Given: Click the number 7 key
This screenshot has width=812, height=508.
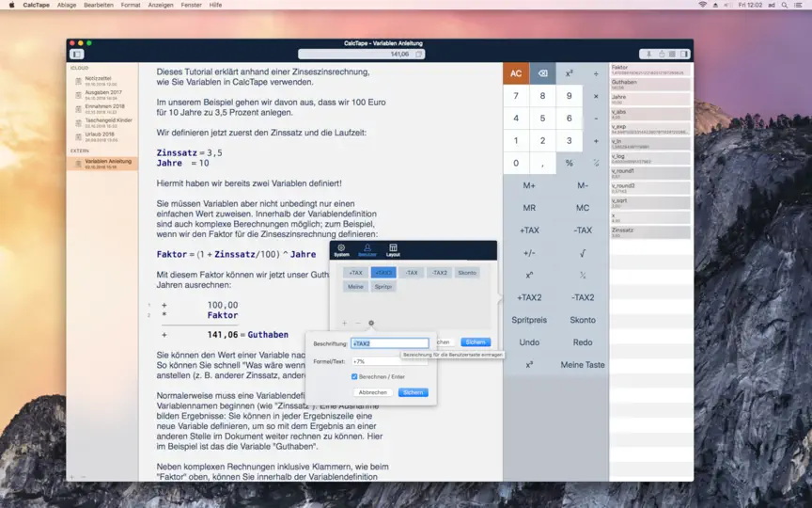Looking at the screenshot, I should pyautogui.click(x=516, y=96).
